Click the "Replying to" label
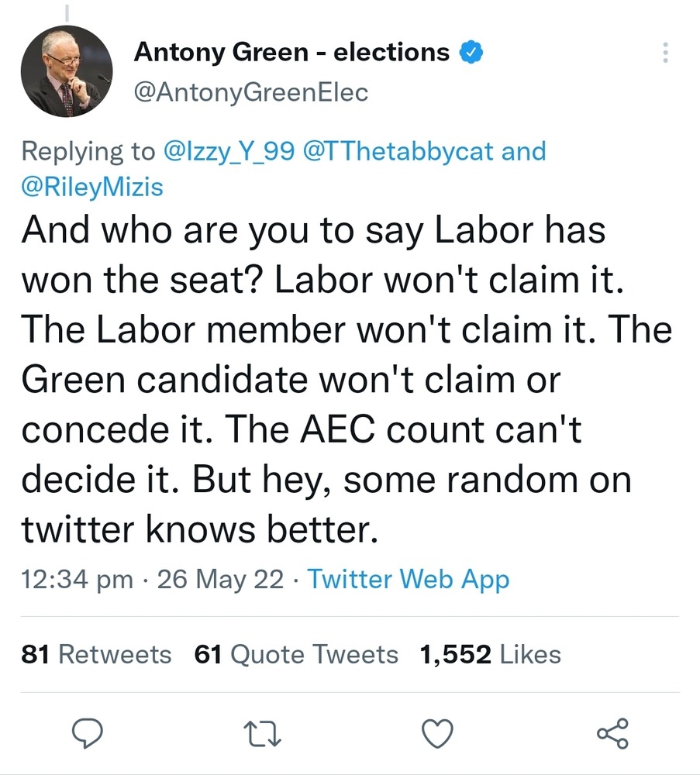Viewport: 700px width, 775px height. 88,150
